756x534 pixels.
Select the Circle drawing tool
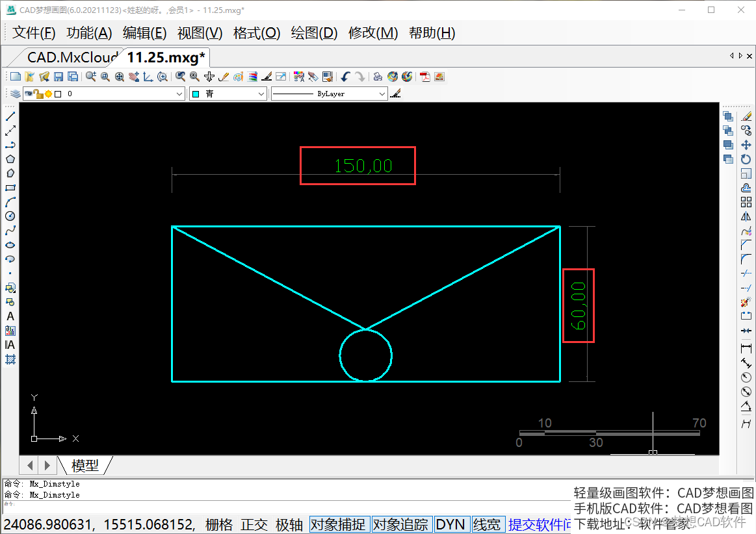pos(10,216)
